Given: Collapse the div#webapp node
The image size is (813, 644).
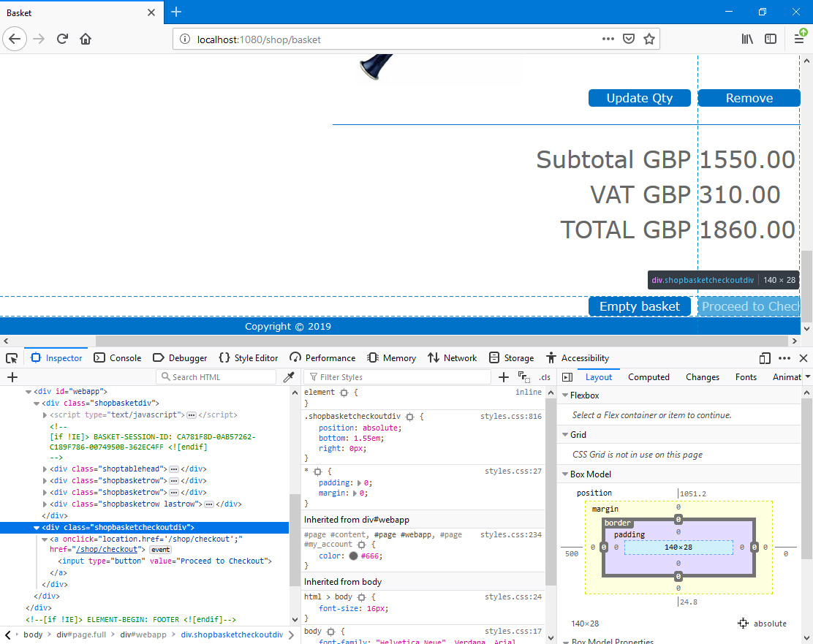Looking at the screenshot, I should click(x=29, y=392).
